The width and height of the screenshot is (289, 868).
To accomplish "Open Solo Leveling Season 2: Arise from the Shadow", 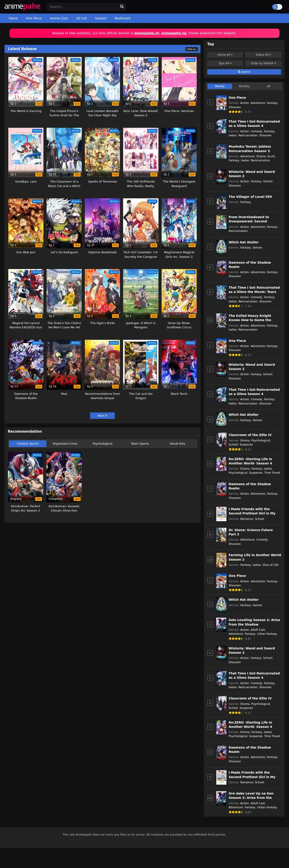I will [x=254, y=622].
